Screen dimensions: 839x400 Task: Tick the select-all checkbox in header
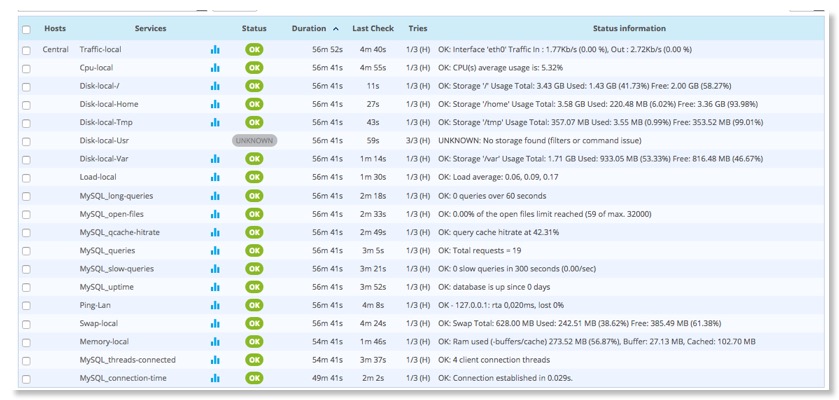[26, 29]
